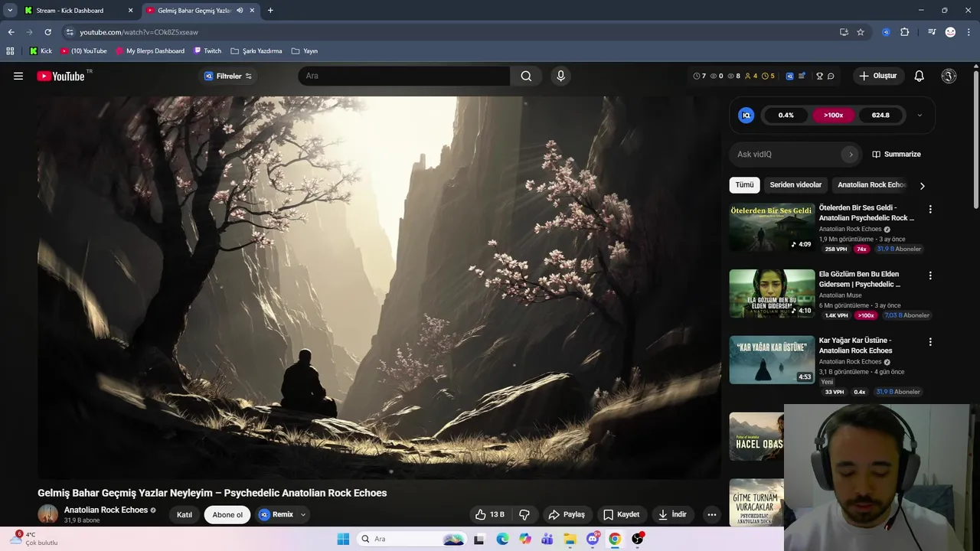Open Şarkı Yazdırma bookmarks folder

tap(256, 51)
